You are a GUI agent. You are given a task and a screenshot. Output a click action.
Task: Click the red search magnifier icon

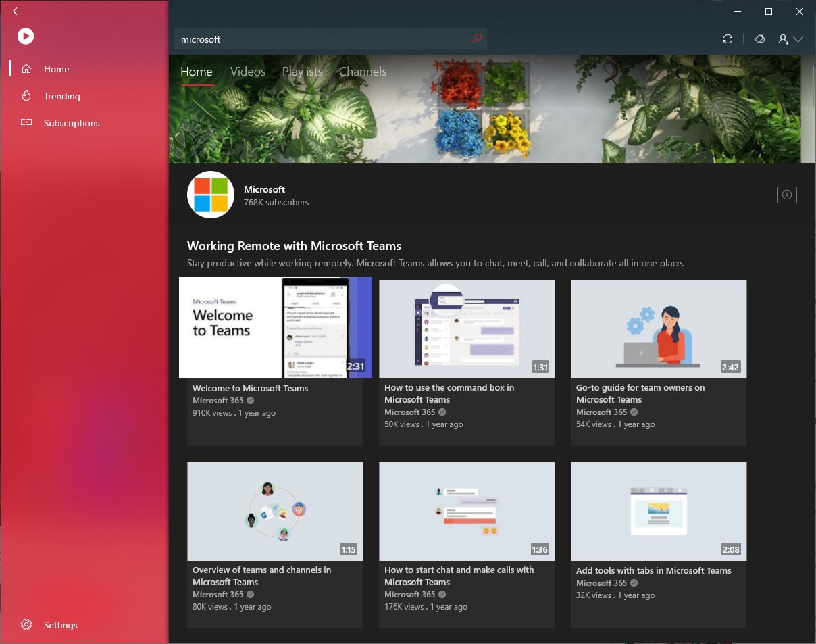point(477,39)
